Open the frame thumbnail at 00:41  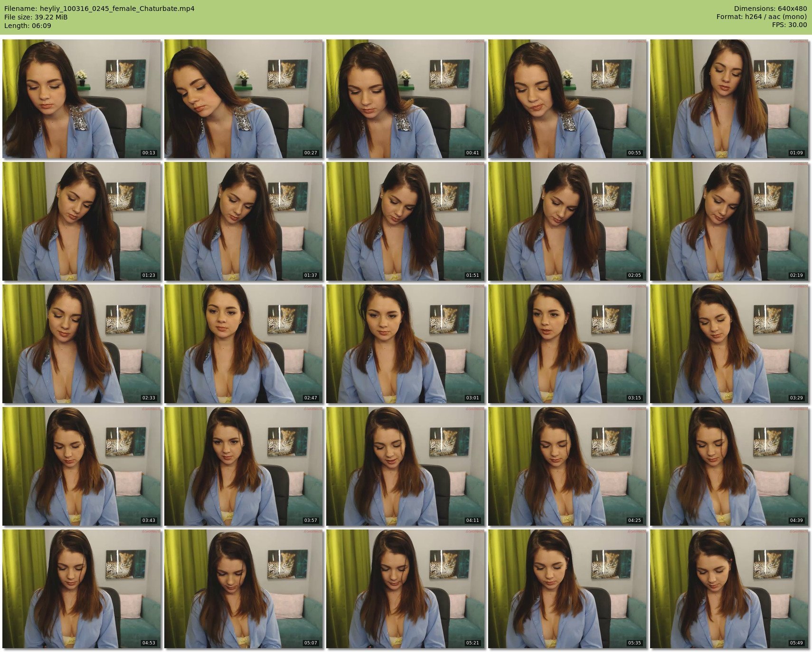pos(406,99)
